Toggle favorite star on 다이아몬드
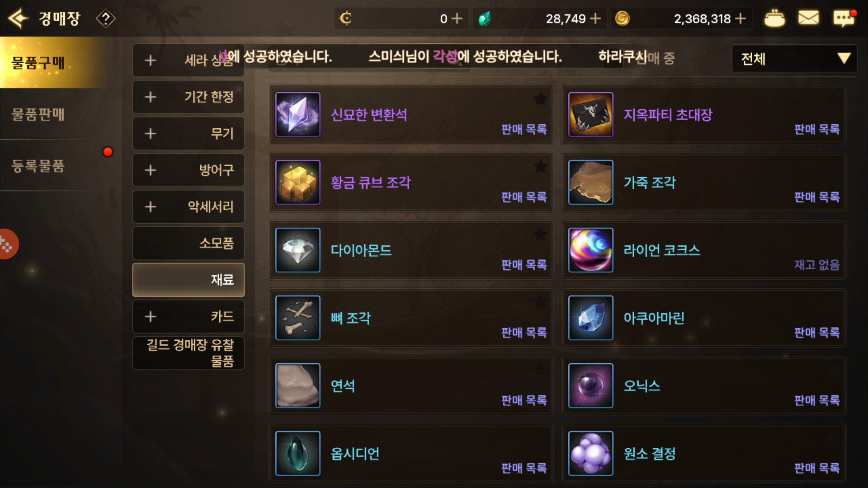The image size is (868, 488). (x=540, y=234)
